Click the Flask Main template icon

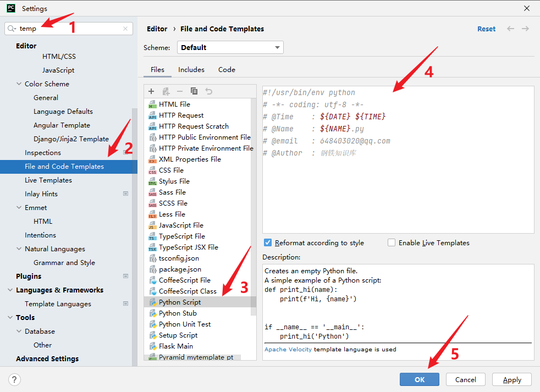(x=152, y=346)
